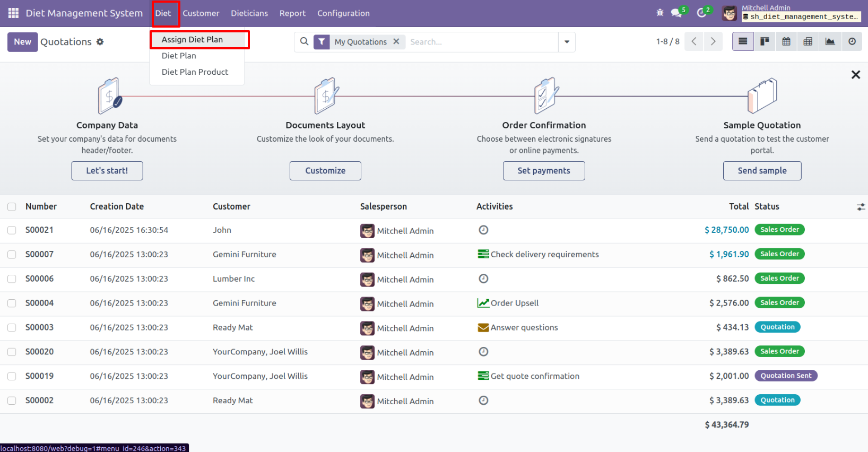Switch to pivot table view
This screenshot has width=868, height=452.
pyautogui.click(x=808, y=41)
